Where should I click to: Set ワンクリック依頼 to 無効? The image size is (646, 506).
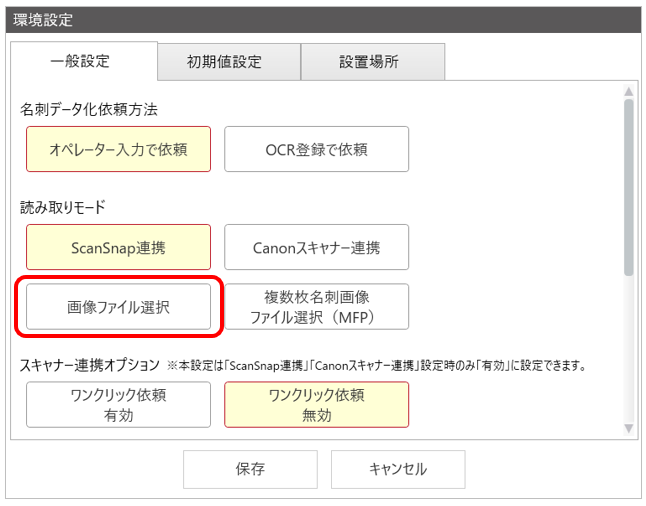click(x=316, y=405)
